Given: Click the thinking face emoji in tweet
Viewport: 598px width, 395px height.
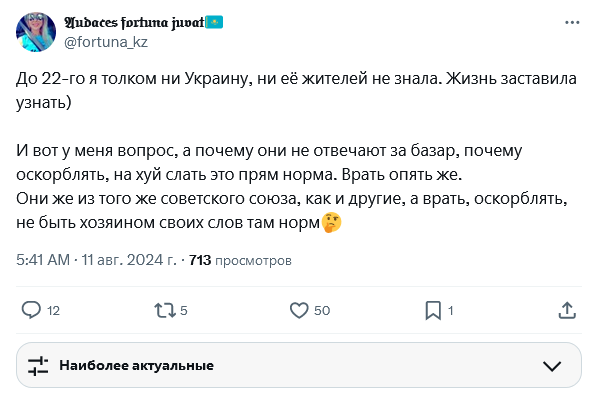Looking at the screenshot, I should (331, 223).
